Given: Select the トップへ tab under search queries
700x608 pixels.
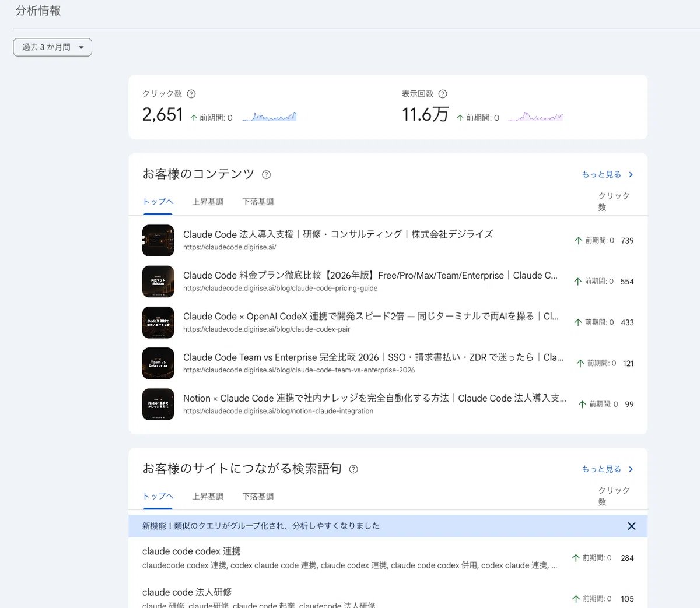Looking at the screenshot, I should (x=158, y=497).
